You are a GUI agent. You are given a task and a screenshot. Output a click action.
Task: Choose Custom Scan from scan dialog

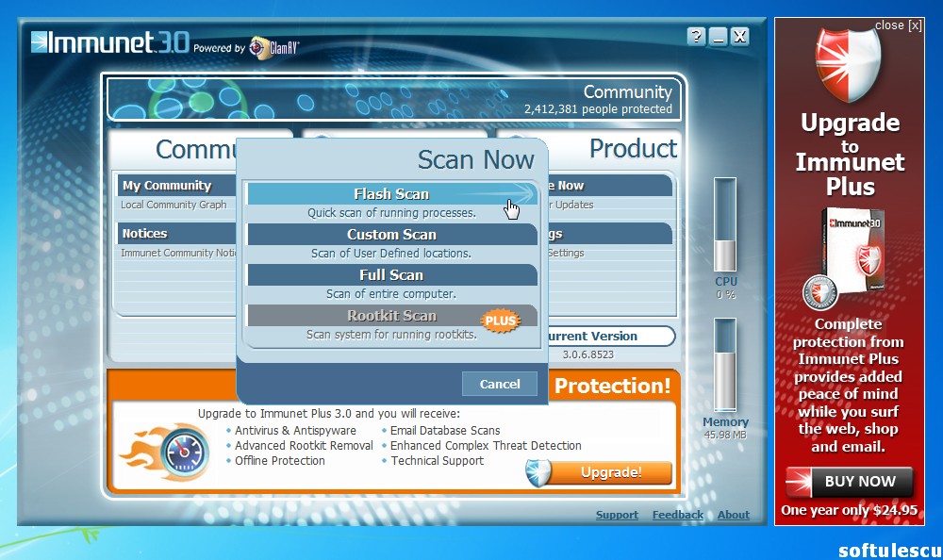point(392,234)
